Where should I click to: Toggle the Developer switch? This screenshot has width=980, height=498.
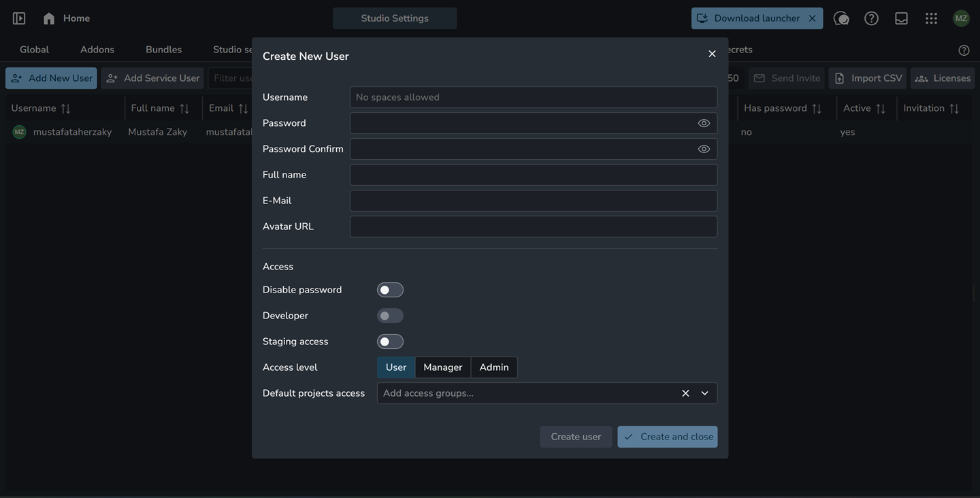coord(391,316)
